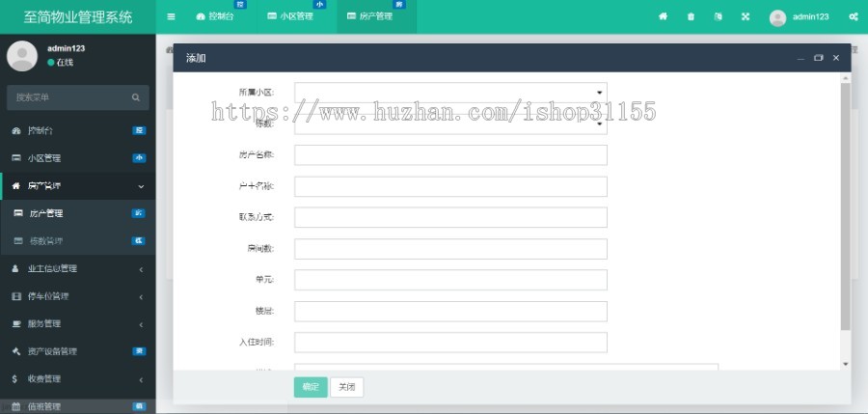Image resolution: width=868 pixels, height=414 pixels.
Task: Maximize the 添加 dialog
Action: tap(818, 58)
